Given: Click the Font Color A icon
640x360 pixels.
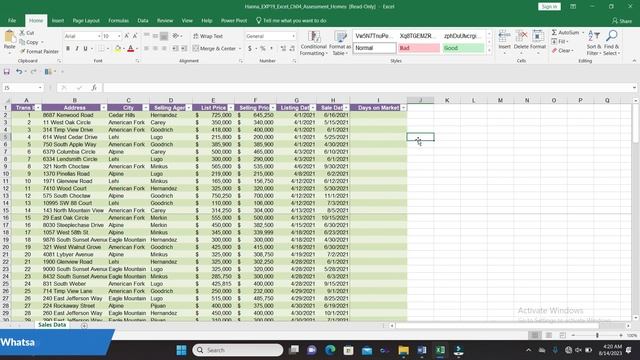Looking at the screenshot, I should pos(131,49).
